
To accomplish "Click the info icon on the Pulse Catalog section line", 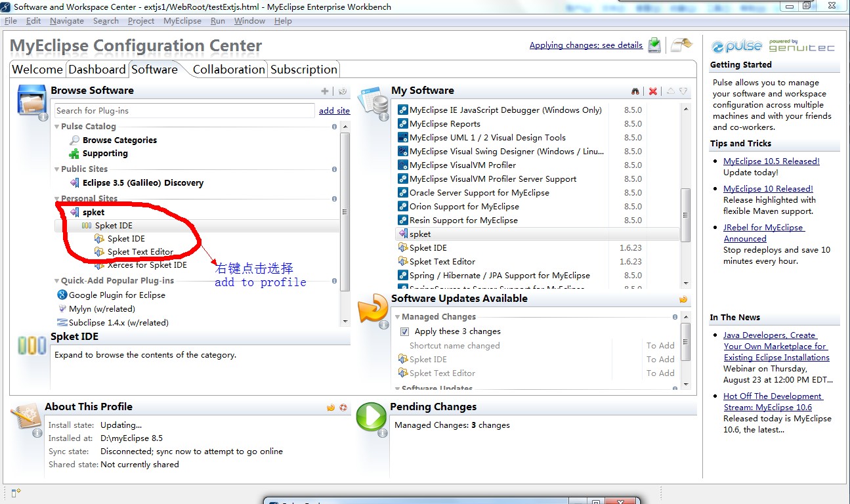I will (x=334, y=127).
